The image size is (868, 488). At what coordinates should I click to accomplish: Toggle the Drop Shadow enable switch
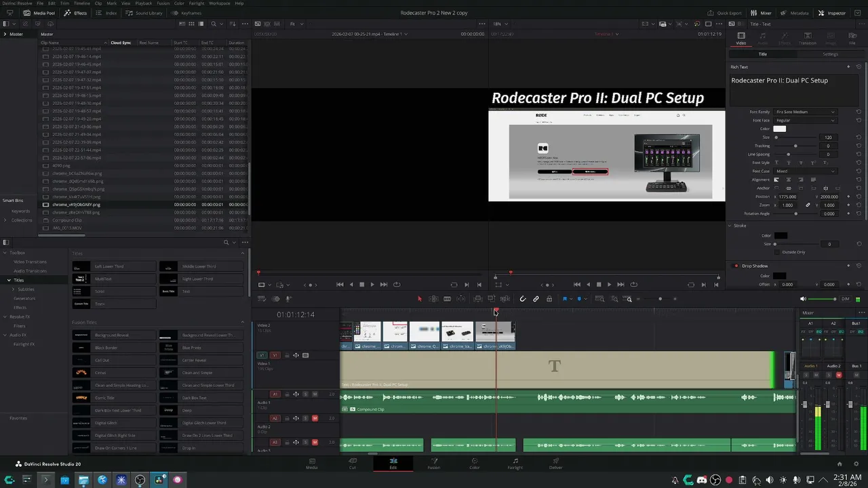pos(736,266)
